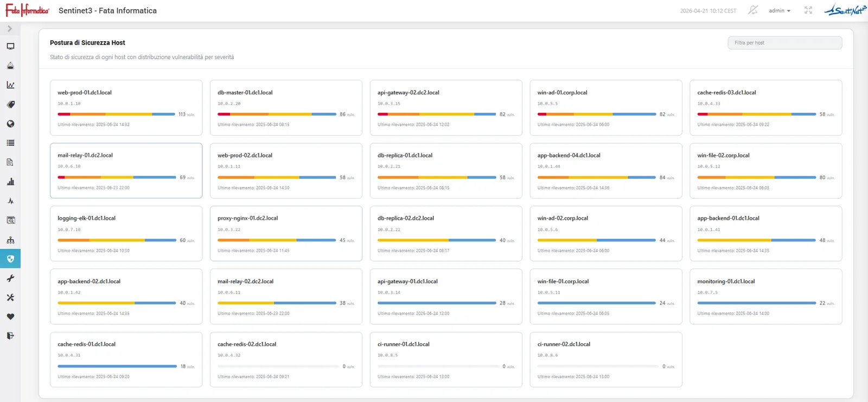Expand the collapsed sidebar chevron
This screenshot has height=402, width=868.
pyautogui.click(x=10, y=28)
